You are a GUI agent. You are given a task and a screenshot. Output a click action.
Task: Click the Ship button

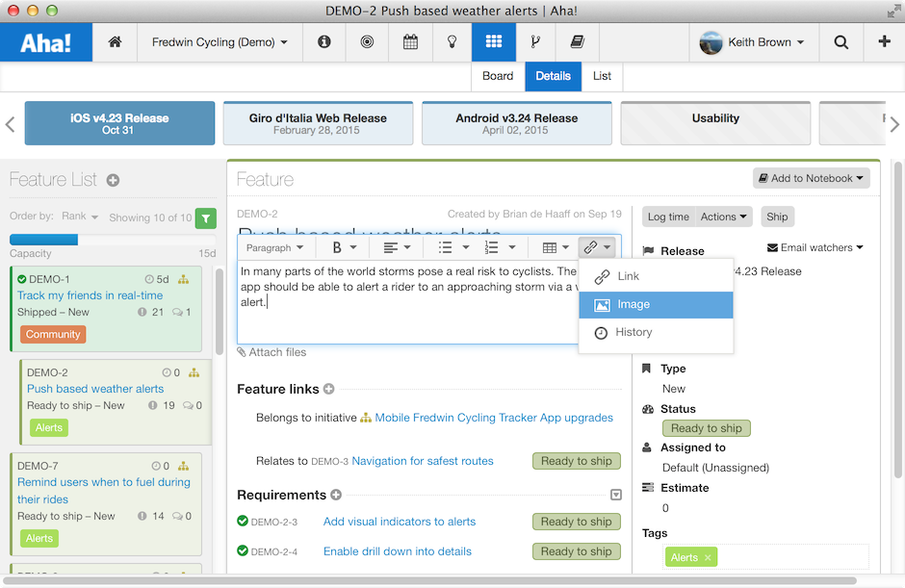tap(777, 217)
